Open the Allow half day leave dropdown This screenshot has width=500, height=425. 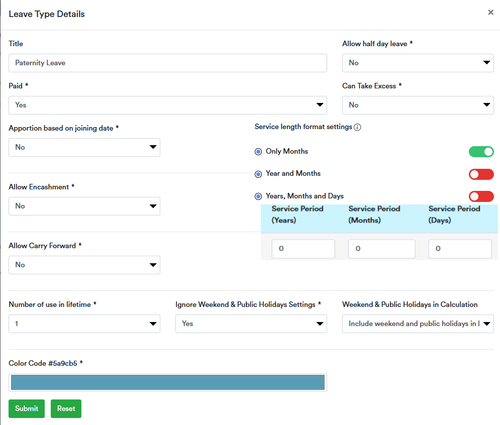click(x=418, y=63)
